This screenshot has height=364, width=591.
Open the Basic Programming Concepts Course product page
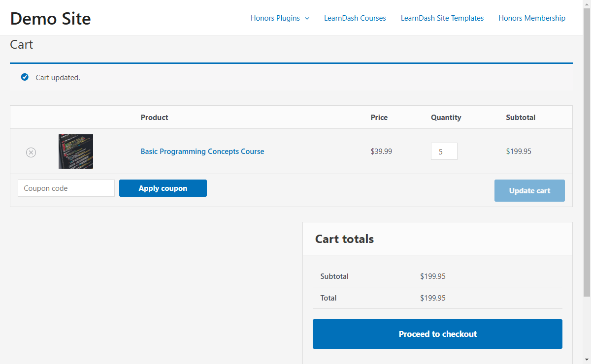(x=202, y=151)
